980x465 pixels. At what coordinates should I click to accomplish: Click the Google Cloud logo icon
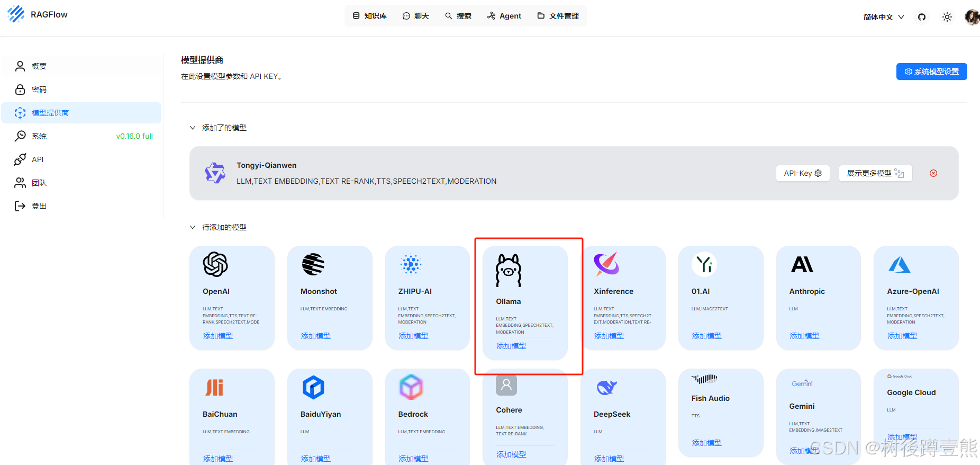click(x=900, y=377)
